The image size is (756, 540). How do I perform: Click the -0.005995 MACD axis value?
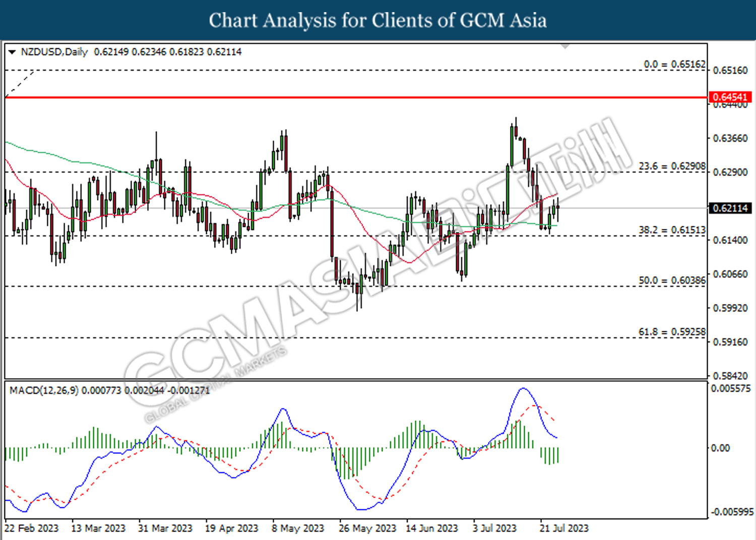(732, 512)
